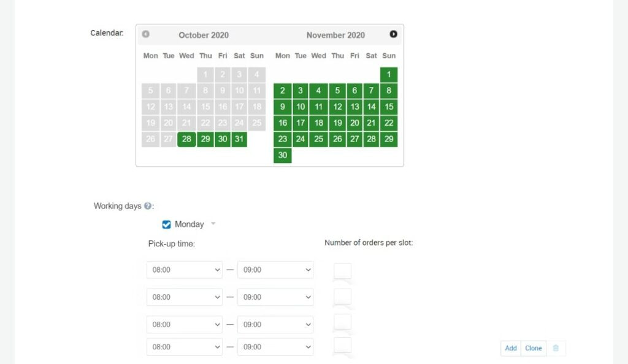Open first row end time dropdown
Viewport: 628px width, 364px height.
click(275, 270)
